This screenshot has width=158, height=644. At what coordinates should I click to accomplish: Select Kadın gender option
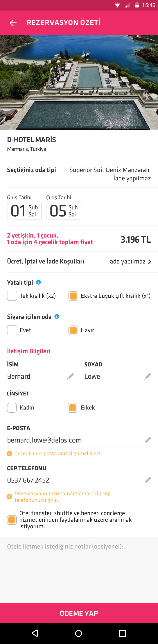click(12, 408)
